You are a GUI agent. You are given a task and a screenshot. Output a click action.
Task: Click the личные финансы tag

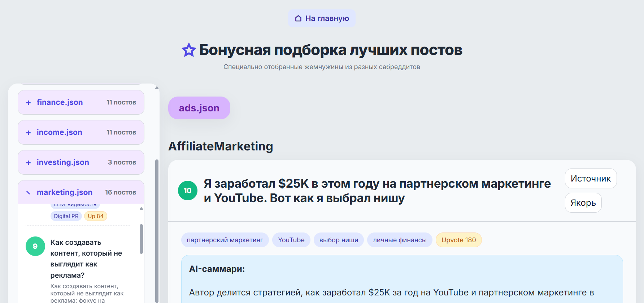coord(400,240)
